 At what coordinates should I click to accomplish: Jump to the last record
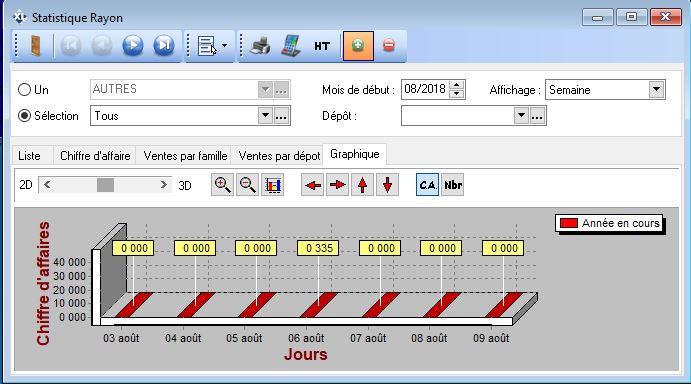point(164,45)
